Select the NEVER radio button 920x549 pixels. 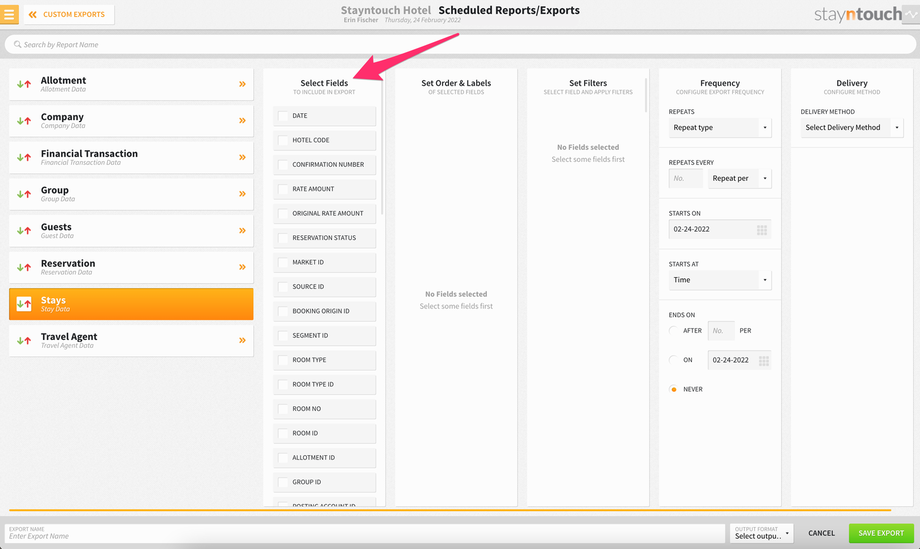[x=674, y=389]
